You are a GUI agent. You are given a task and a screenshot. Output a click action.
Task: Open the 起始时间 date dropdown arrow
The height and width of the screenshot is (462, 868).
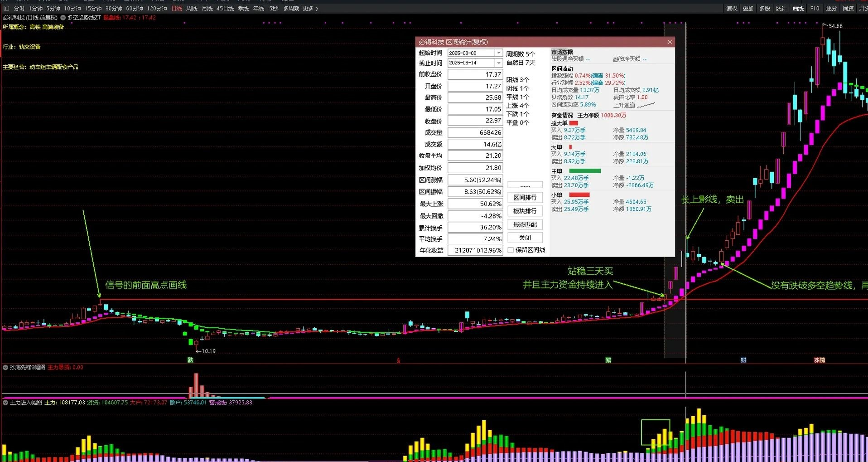click(498, 53)
